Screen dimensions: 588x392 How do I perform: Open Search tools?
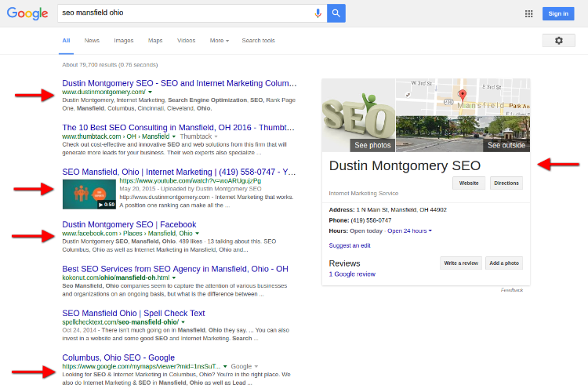[259, 41]
